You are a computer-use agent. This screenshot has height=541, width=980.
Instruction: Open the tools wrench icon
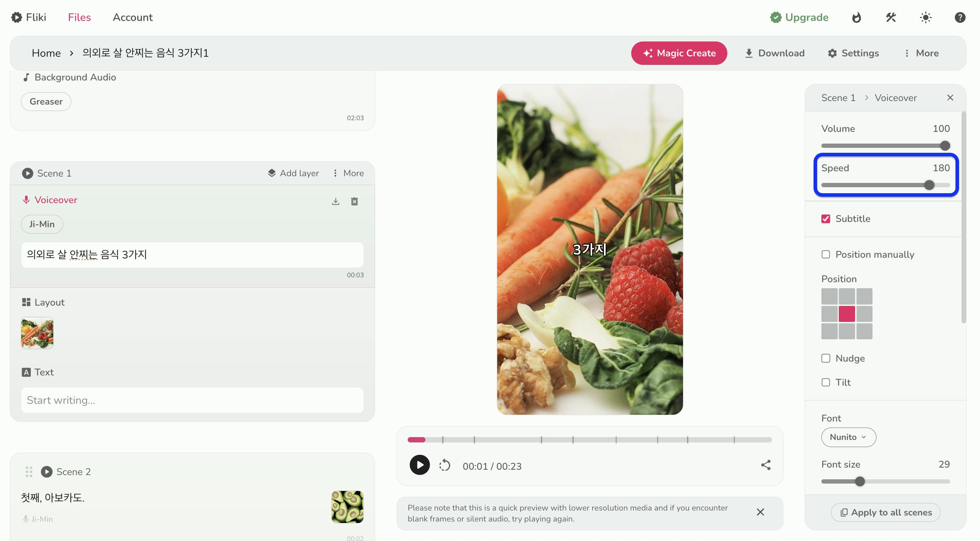point(891,17)
